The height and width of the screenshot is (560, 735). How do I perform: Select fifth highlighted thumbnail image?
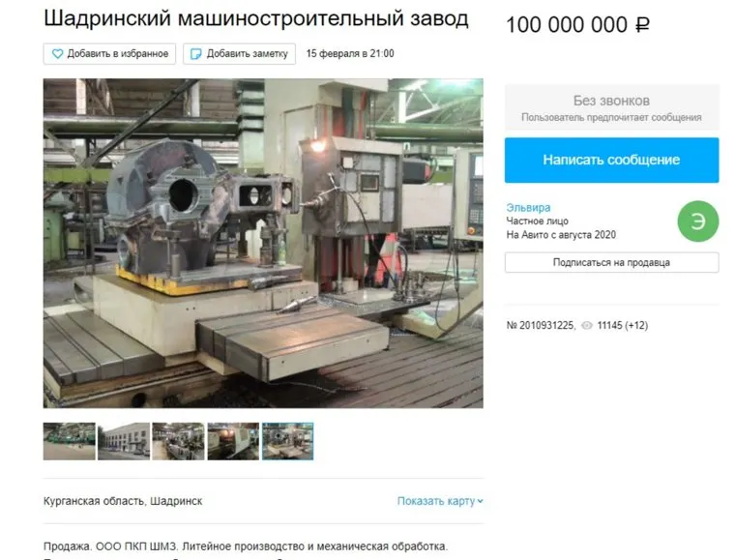click(288, 441)
